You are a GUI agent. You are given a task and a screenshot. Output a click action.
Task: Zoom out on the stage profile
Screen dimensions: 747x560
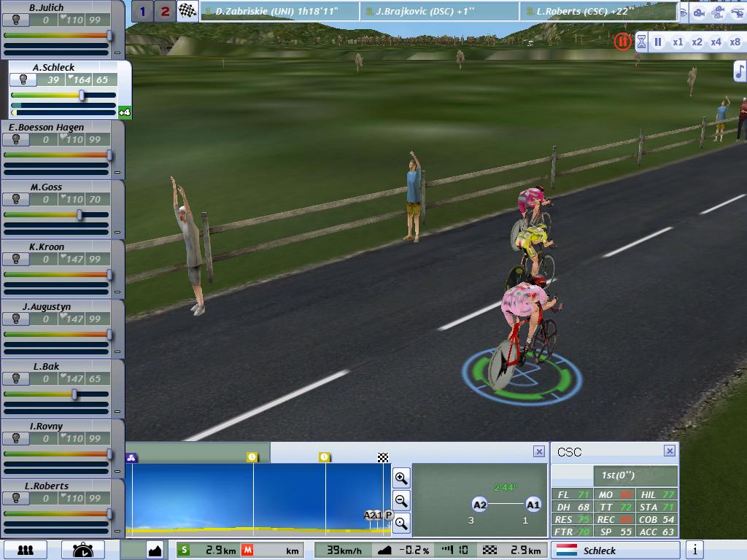[x=401, y=501]
